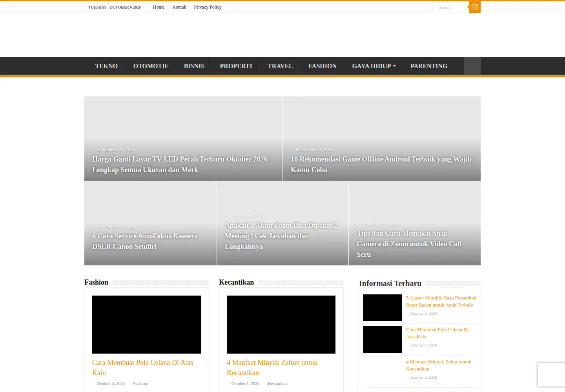
Task: Open Cara Membuat Pola Celana in Informasi Terbaru
Action: [437, 333]
